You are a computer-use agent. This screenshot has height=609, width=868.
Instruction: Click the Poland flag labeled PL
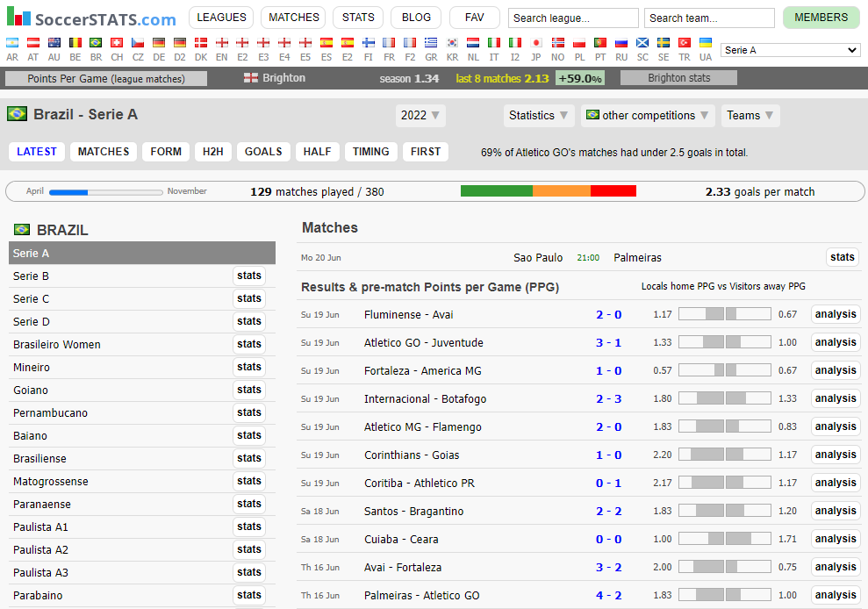[x=579, y=43]
